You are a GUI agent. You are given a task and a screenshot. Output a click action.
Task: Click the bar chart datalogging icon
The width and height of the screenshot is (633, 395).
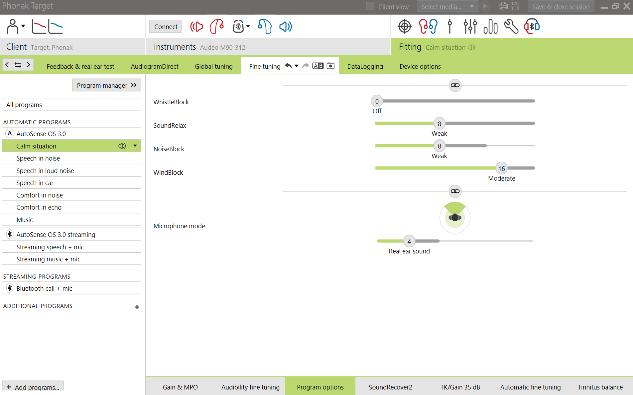coord(490,27)
